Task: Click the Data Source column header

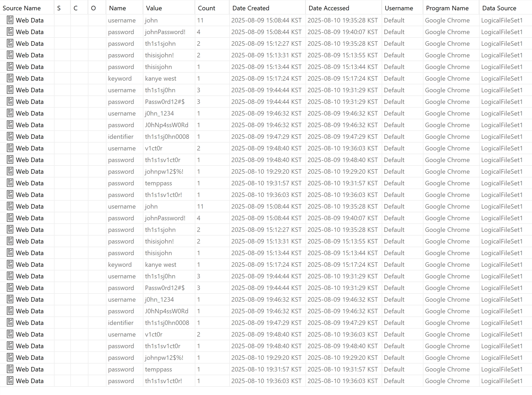Action: point(499,8)
